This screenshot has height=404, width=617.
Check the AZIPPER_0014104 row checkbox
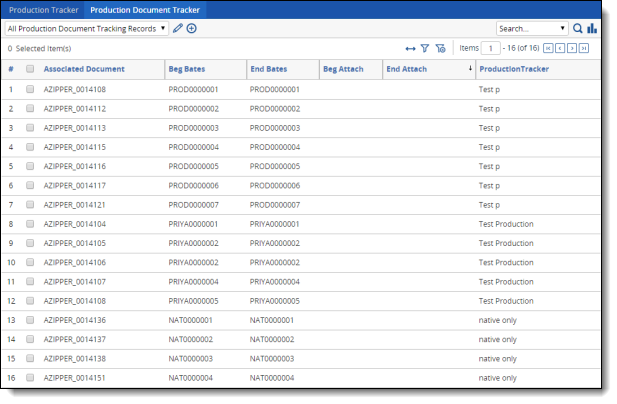point(30,224)
